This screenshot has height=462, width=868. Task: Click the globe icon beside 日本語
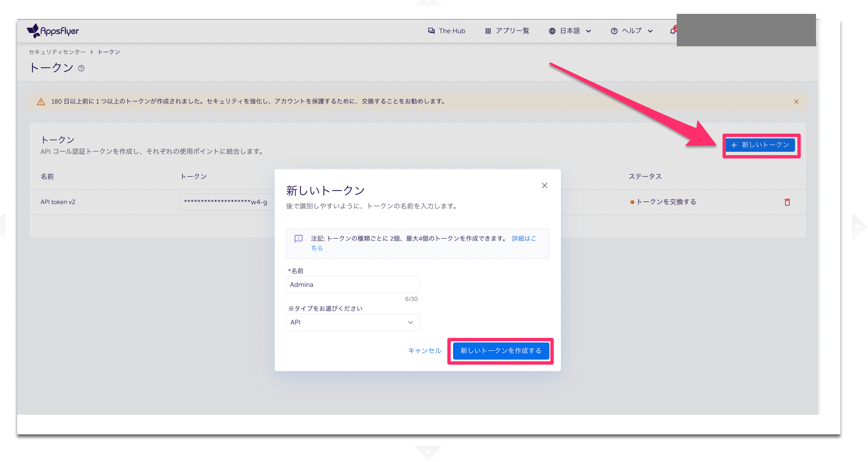click(x=552, y=31)
